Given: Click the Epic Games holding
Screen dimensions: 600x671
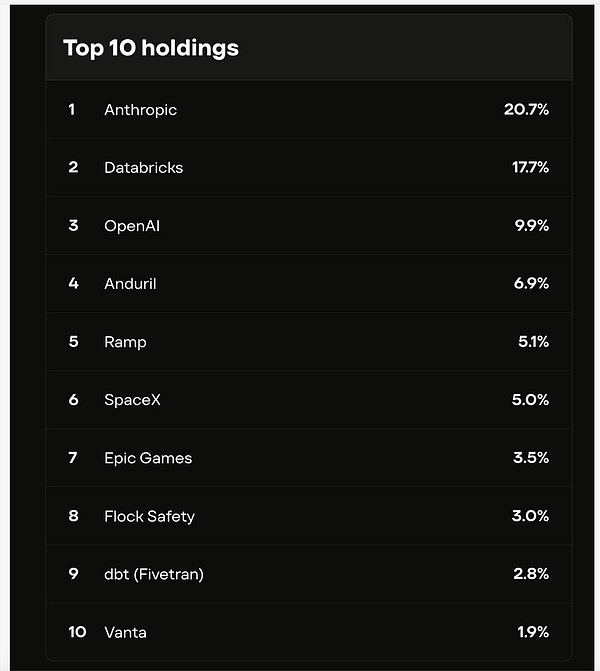Looking at the screenshot, I should pyautogui.click(x=148, y=458).
